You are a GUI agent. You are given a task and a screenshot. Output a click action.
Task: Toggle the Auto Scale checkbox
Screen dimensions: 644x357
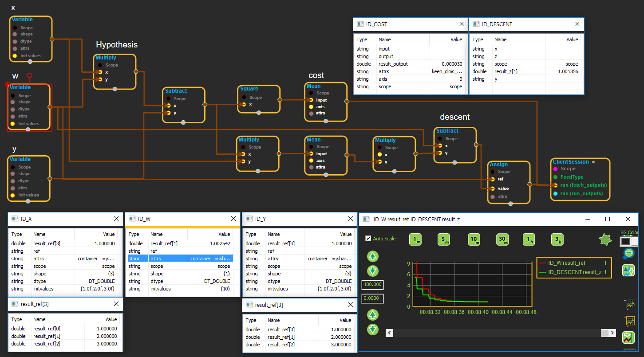pos(368,239)
